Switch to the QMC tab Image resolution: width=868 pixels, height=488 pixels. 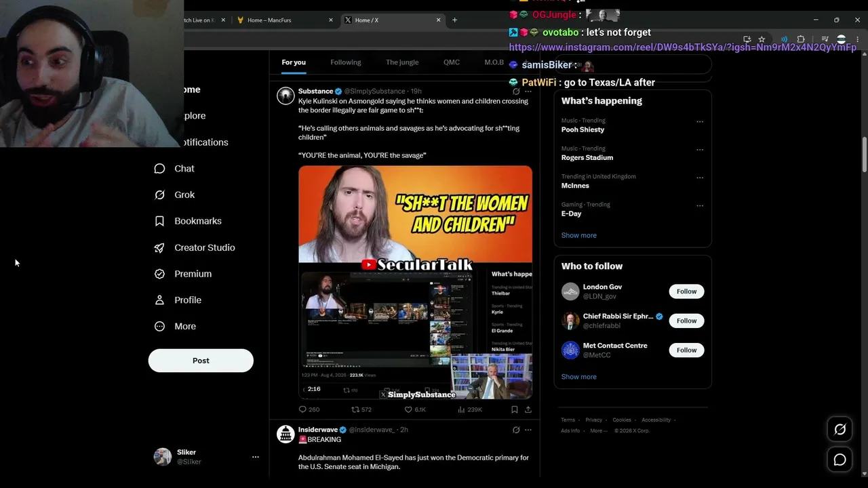[452, 62]
